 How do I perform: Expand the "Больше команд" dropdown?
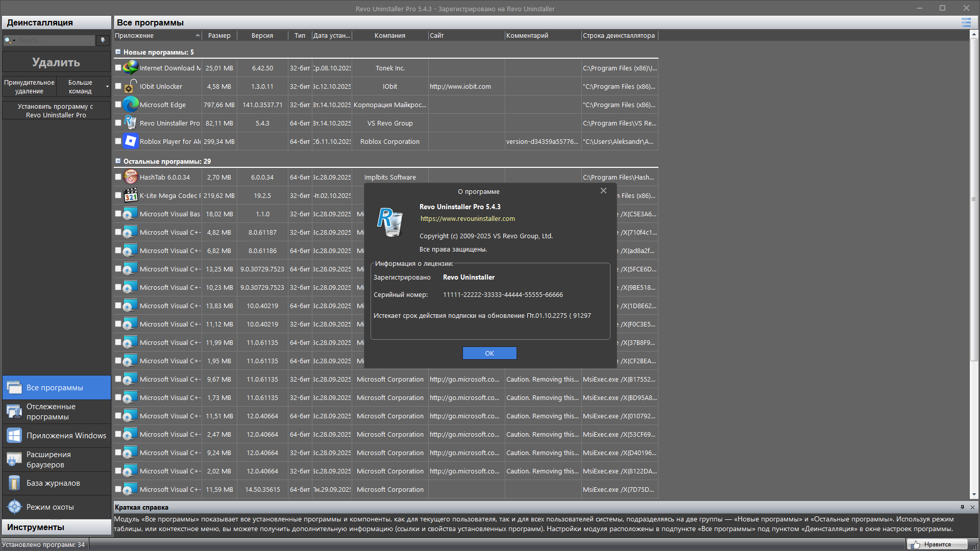(107, 87)
